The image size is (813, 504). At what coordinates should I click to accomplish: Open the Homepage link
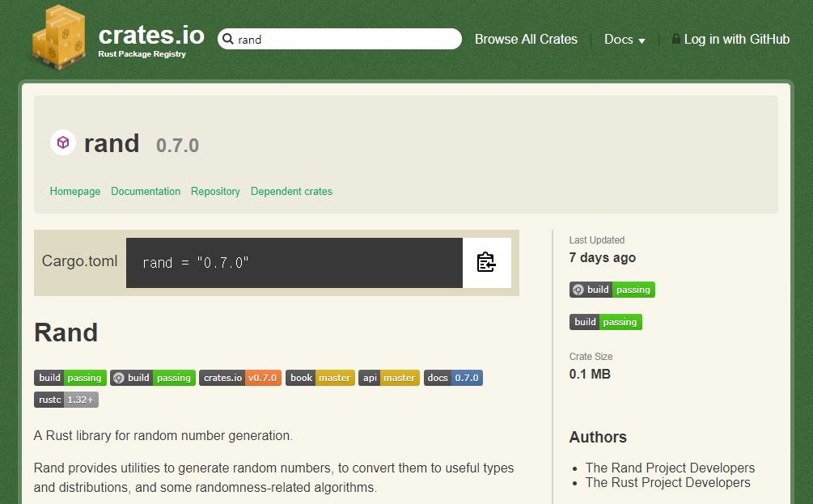click(75, 192)
